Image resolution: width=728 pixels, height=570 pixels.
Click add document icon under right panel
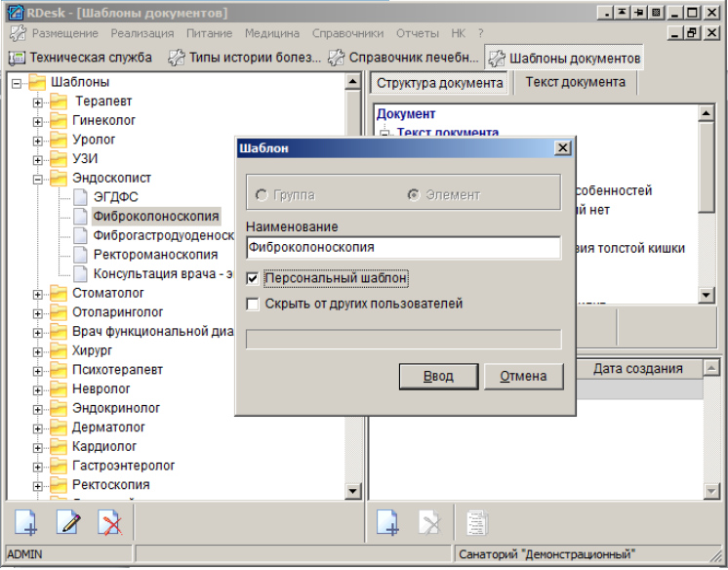point(387,523)
